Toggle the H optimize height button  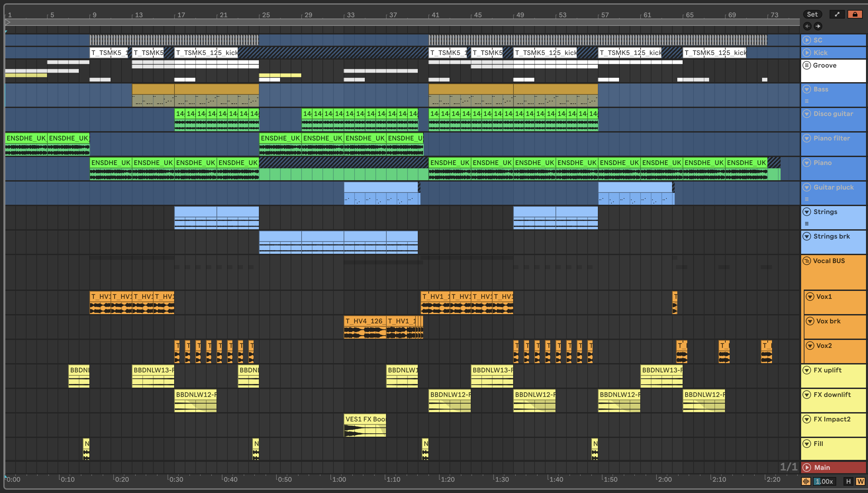click(x=848, y=481)
